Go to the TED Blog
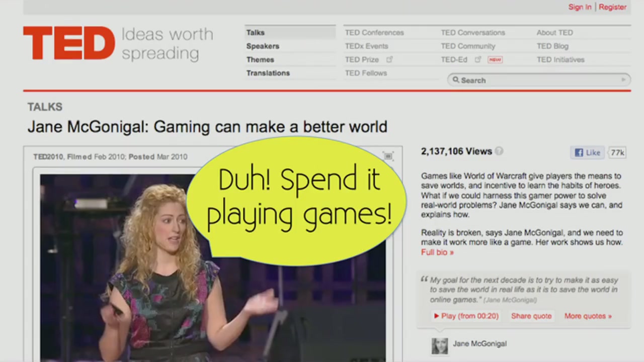 552,46
